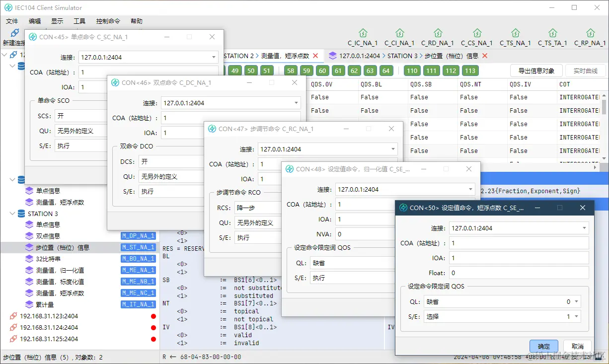Click the QDS.NT column header
This screenshot has width=609, height=364.
click(x=481, y=84)
